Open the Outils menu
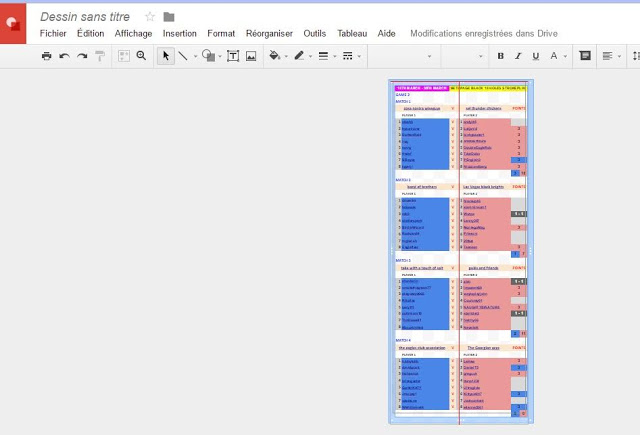640x435 pixels. pos(315,33)
